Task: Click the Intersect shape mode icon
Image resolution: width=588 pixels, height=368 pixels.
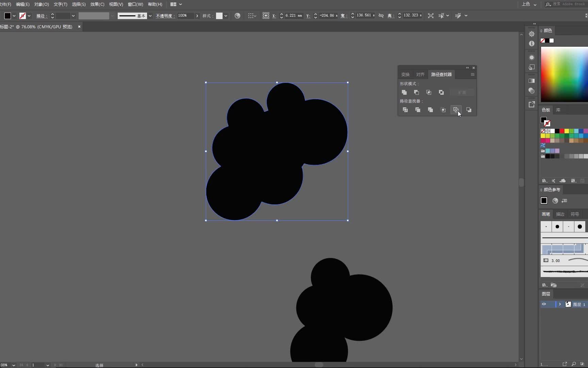Action: [x=429, y=92]
